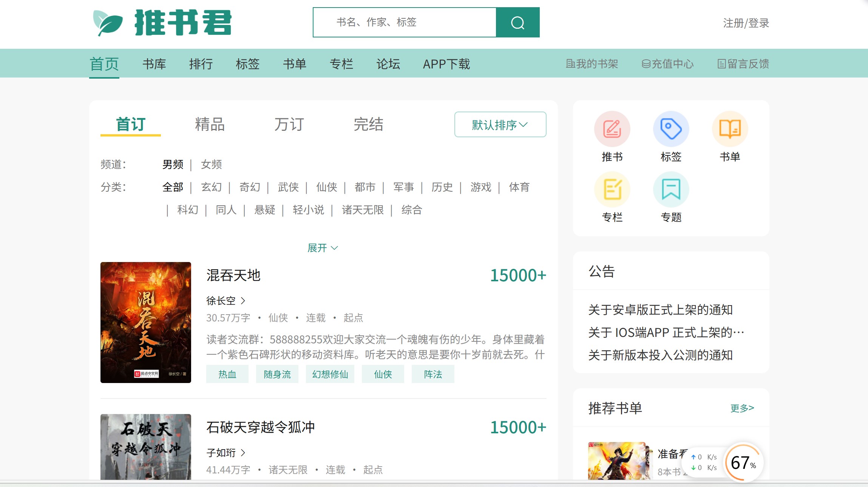This screenshot has width=868, height=487.
Task: Open the 排行 menu in the navigation bar
Action: 201,64
